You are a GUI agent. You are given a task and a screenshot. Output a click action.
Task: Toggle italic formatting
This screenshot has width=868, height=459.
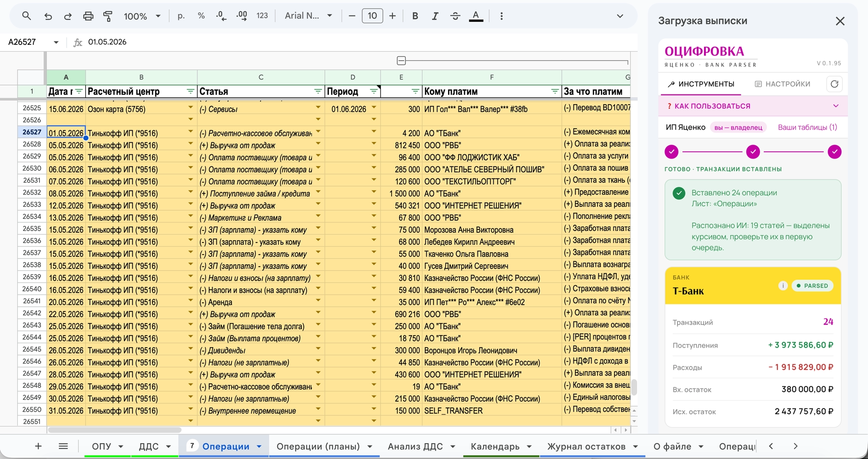(435, 16)
